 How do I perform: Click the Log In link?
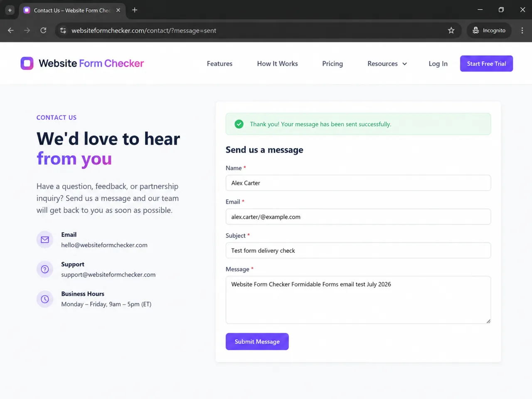[x=438, y=64]
